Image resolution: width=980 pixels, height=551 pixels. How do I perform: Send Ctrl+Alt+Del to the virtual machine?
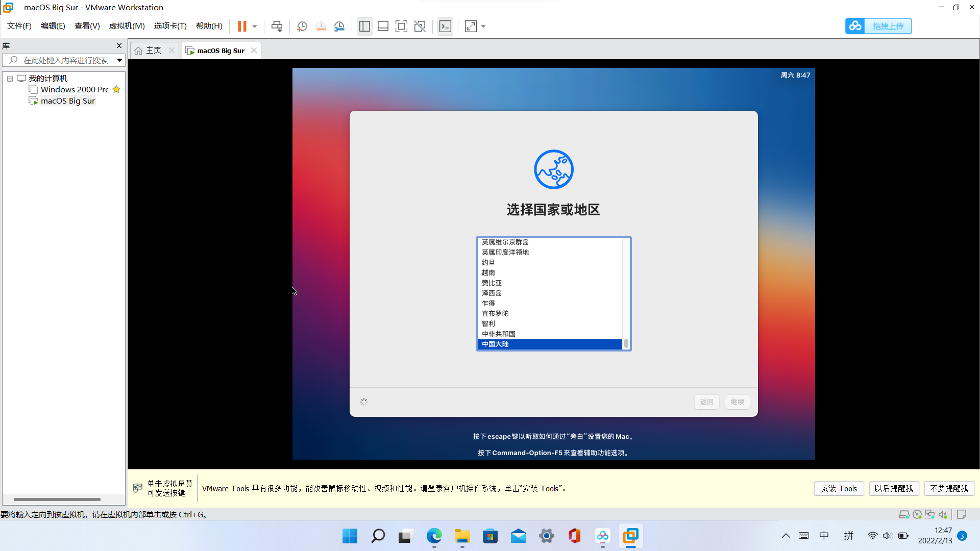tap(276, 26)
